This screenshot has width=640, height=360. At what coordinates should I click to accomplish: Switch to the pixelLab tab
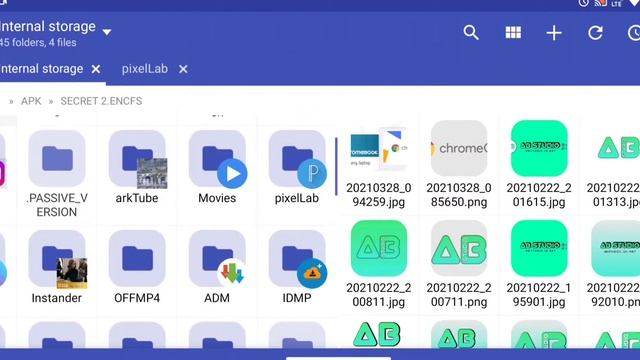coord(144,69)
